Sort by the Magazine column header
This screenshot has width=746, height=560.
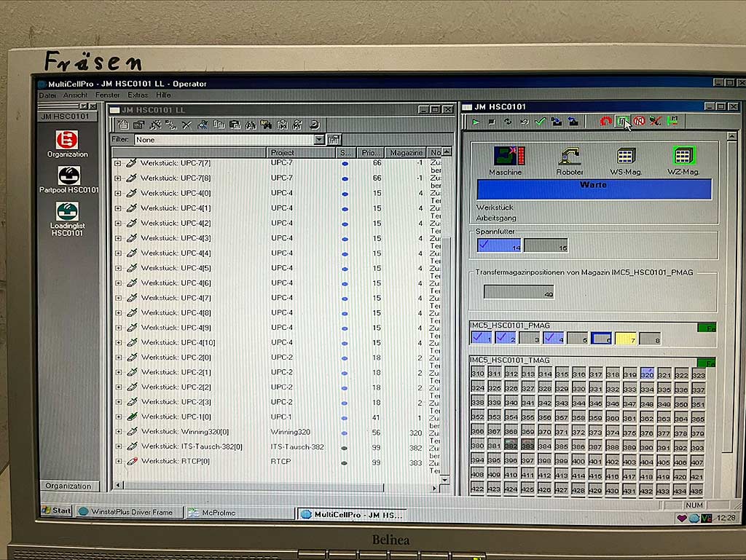coord(406,153)
